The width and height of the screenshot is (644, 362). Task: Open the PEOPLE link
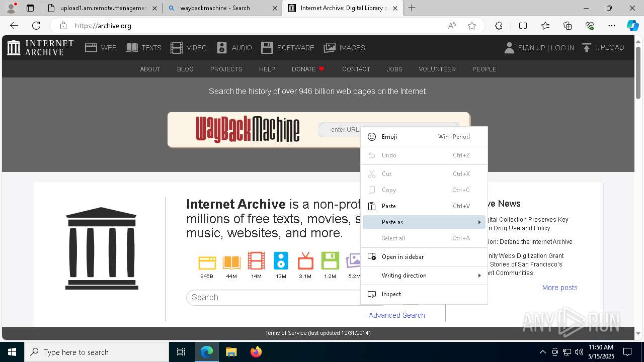[485, 69]
